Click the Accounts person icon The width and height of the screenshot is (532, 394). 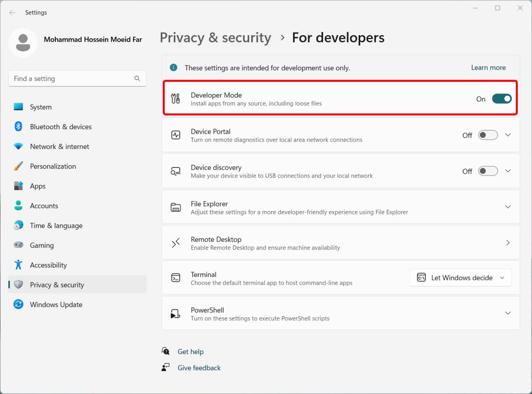pyautogui.click(x=18, y=205)
